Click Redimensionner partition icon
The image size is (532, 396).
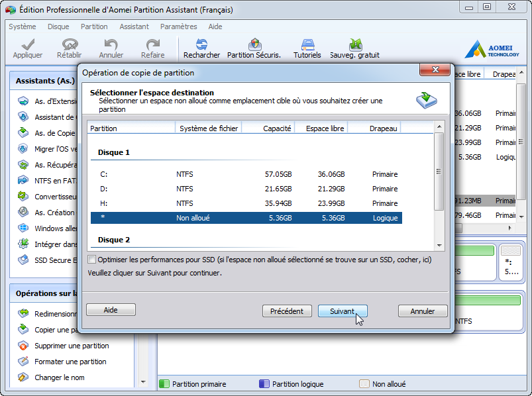point(23,313)
